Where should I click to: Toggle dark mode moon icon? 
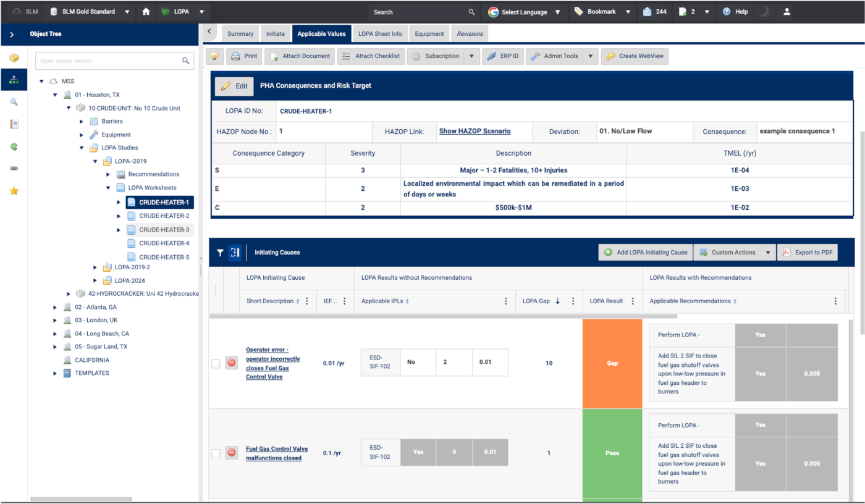pos(764,12)
